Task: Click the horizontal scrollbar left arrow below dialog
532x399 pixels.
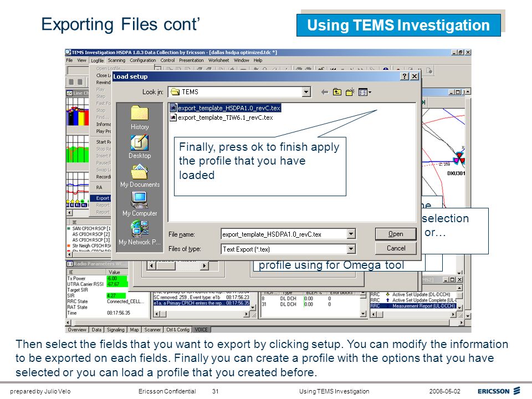Action: click(x=151, y=265)
